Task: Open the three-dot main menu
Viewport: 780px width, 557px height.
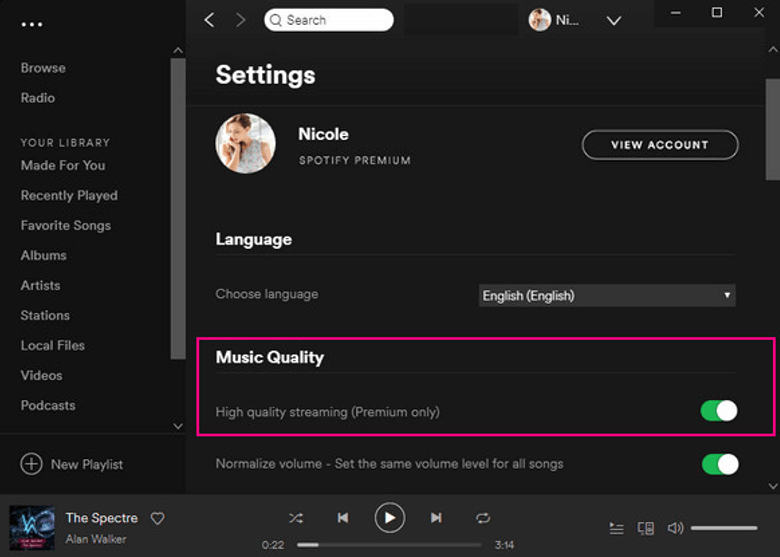Action: point(32,24)
